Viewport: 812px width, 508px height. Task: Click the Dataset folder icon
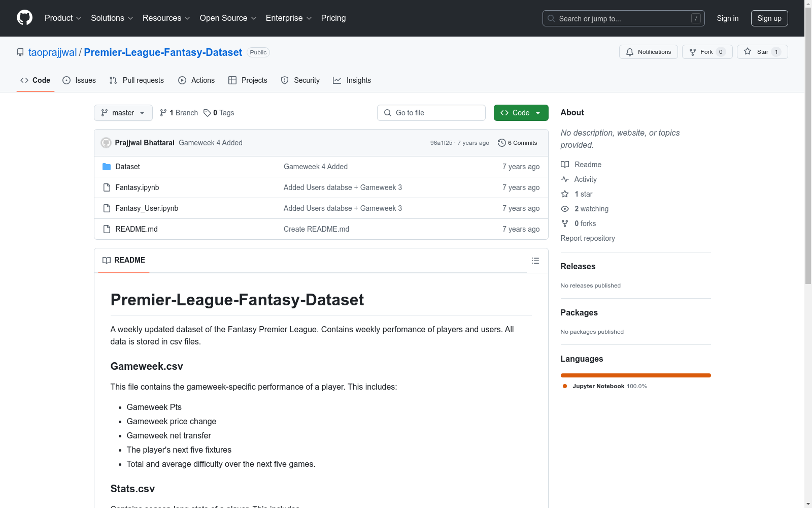(x=107, y=167)
